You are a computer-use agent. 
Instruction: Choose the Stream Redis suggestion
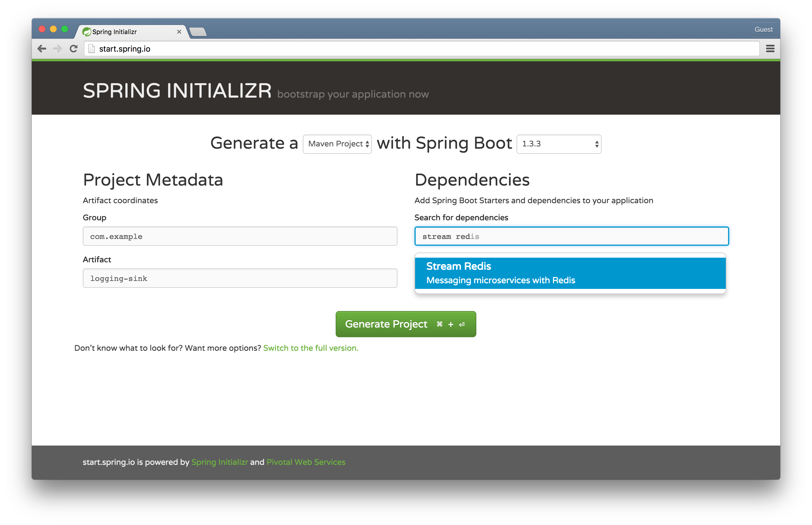(x=570, y=273)
